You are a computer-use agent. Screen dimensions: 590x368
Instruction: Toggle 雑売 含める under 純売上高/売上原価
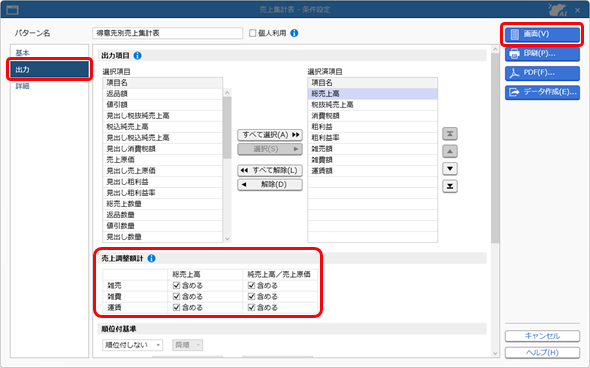click(x=251, y=286)
